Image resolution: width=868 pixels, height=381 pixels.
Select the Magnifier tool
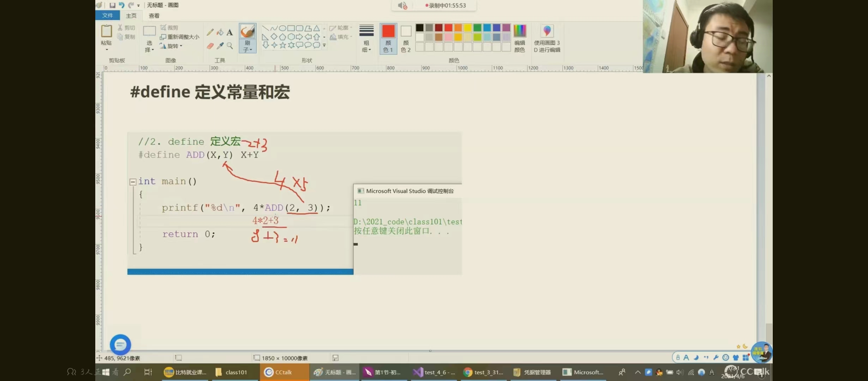coord(230,46)
